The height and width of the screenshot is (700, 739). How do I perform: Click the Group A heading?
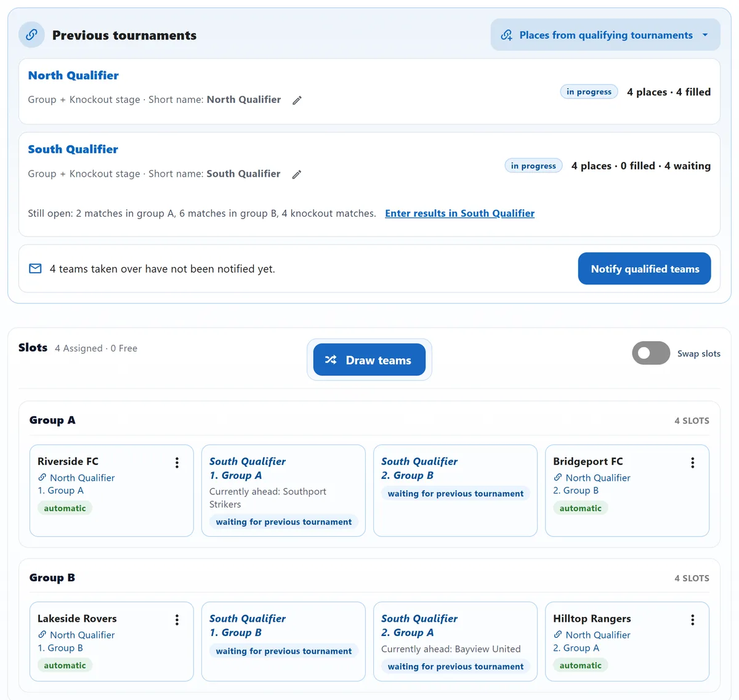52,420
